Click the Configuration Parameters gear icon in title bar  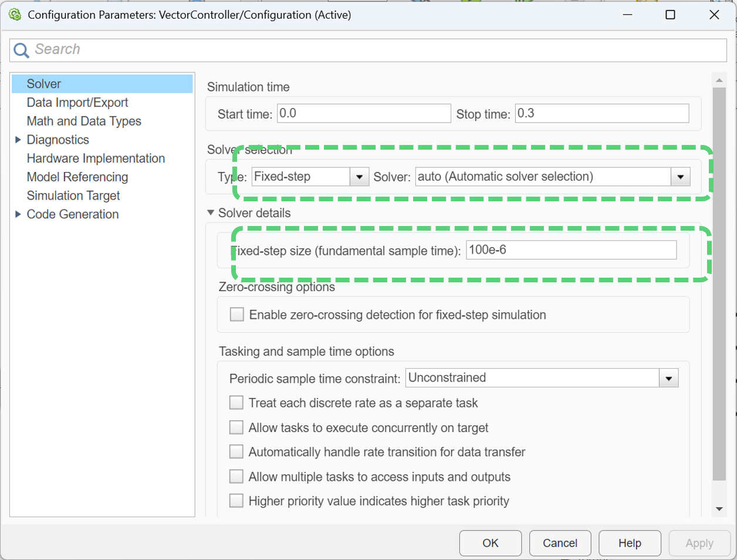15,15
